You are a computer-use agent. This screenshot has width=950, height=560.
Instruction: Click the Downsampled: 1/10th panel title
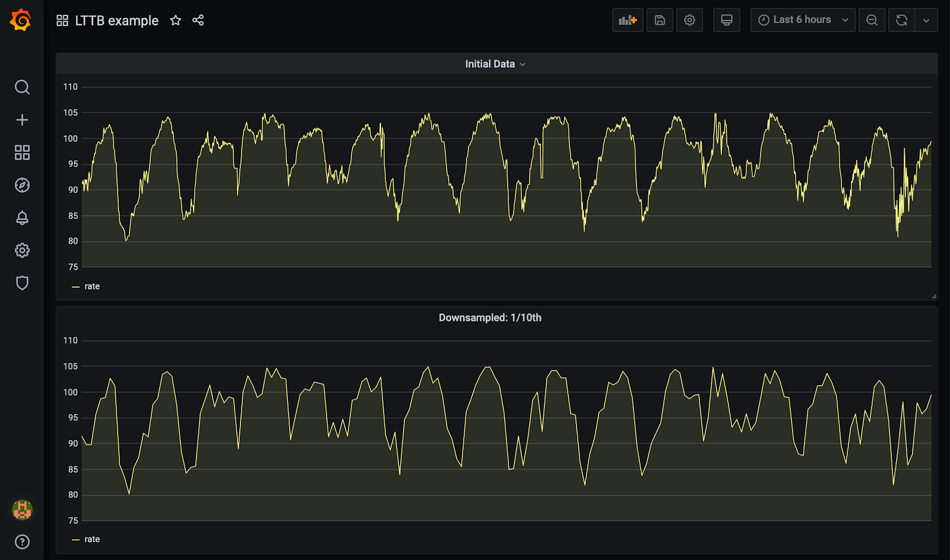click(x=490, y=318)
